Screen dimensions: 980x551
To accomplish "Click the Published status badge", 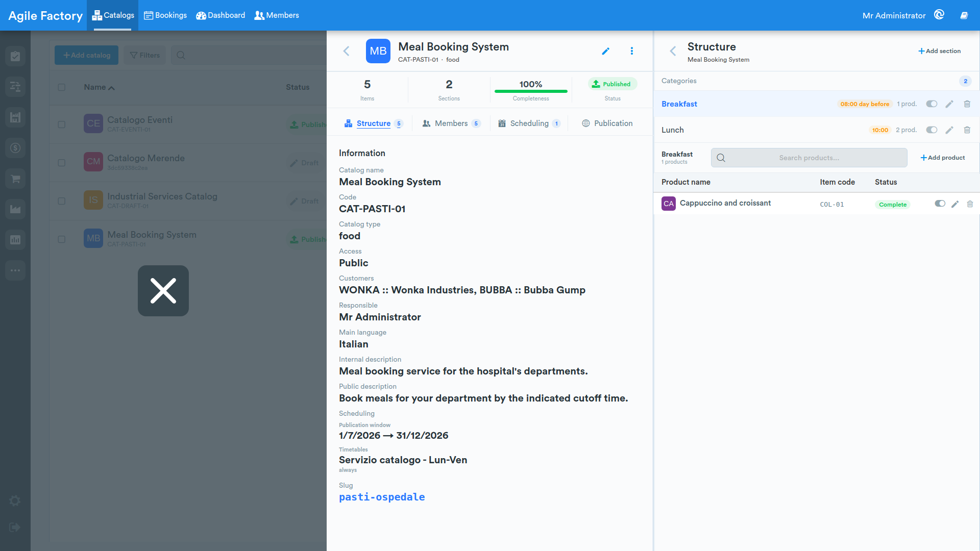I will click(612, 84).
